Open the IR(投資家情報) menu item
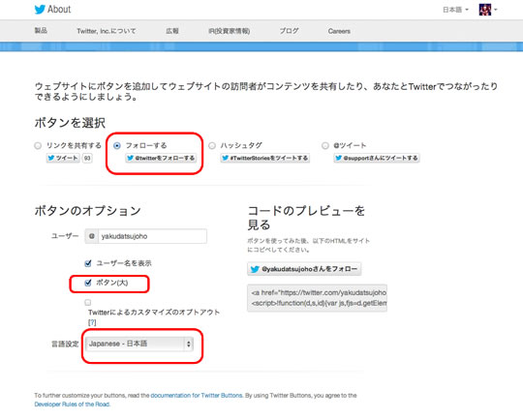The width and height of the screenshot is (523, 420). [x=230, y=31]
